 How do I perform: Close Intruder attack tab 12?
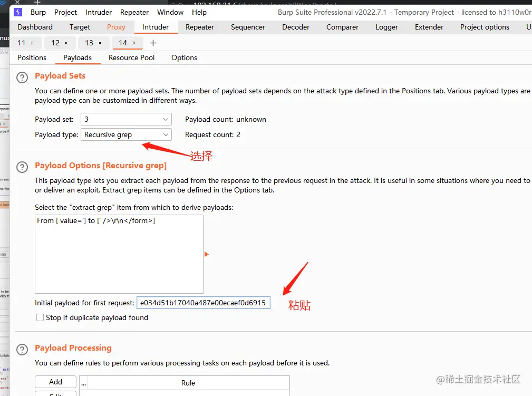[66, 43]
